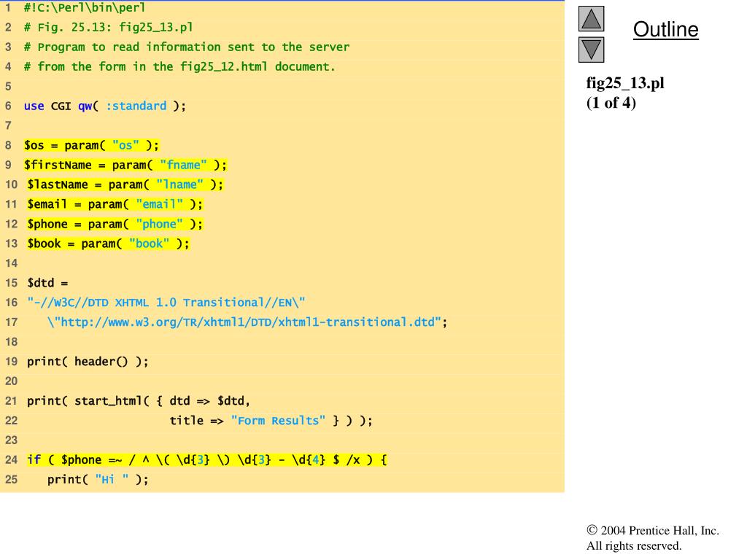Select comment '# Fig. 25.13: fig25_13.pl'
Screen dimensions: 747x560
[109, 27]
